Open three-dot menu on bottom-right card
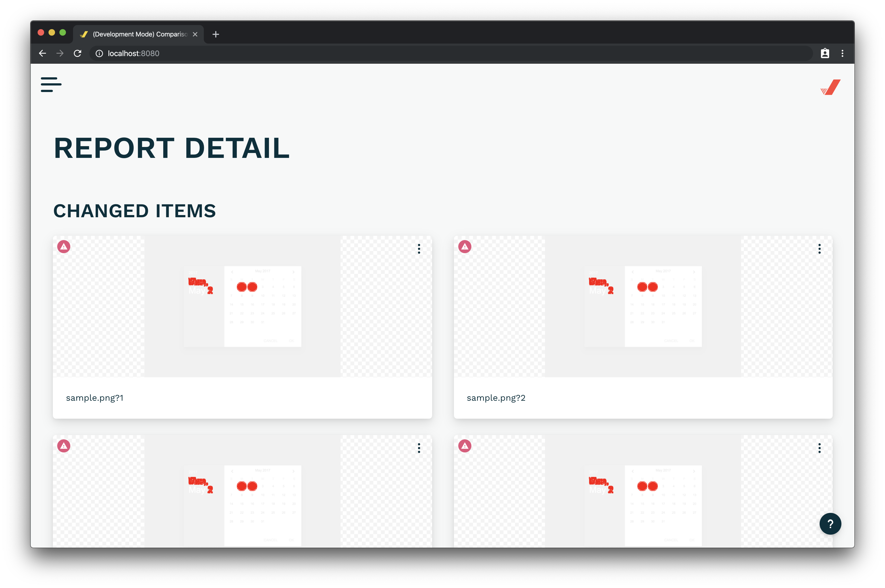 click(819, 448)
